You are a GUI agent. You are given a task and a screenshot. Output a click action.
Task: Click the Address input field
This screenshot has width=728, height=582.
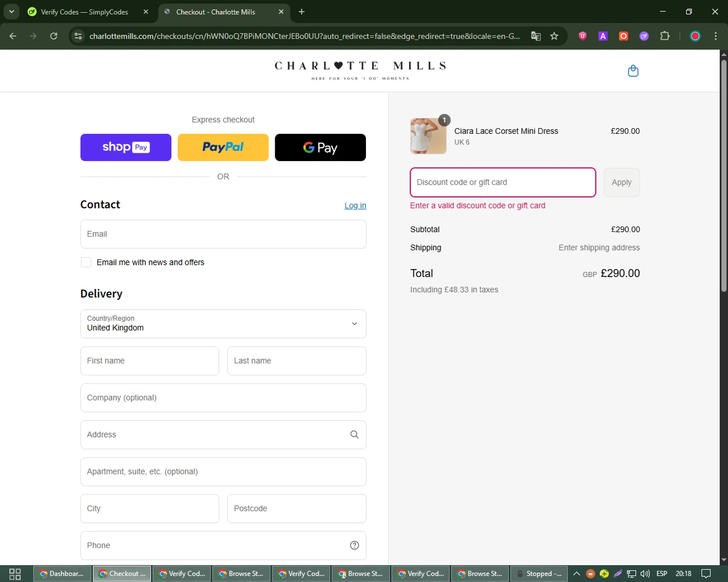pos(223,435)
